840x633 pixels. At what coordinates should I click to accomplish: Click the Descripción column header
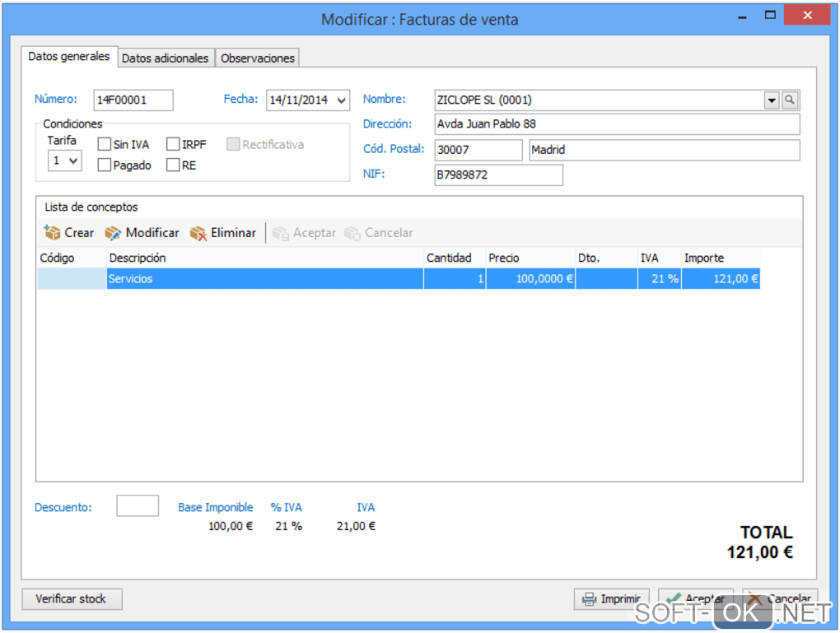(x=265, y=258)
